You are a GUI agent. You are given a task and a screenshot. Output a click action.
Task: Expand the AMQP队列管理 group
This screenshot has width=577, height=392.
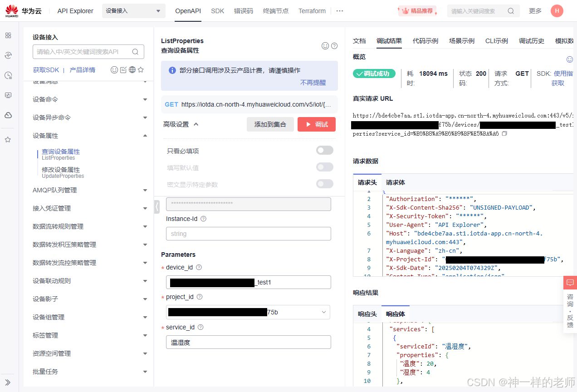[x=145, y=190]
